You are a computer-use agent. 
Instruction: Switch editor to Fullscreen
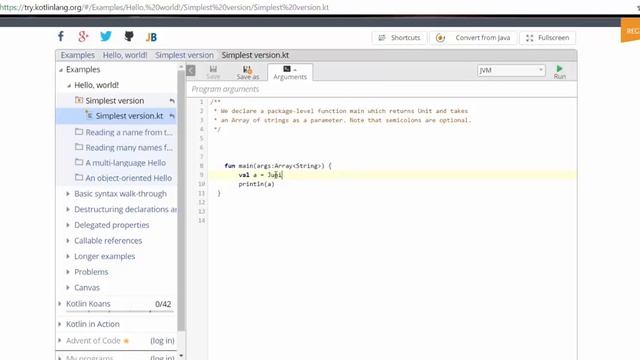(x=548, y=38)
